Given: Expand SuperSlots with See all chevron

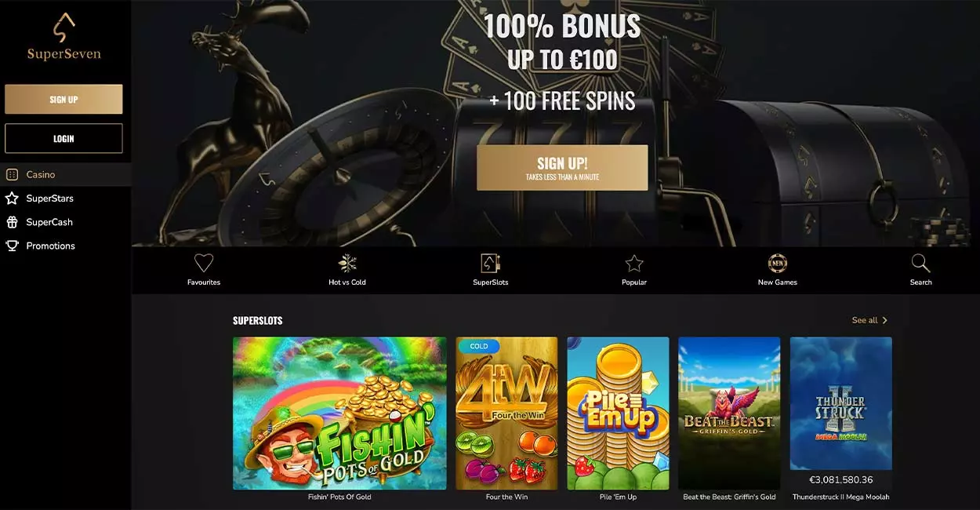Looking at the screenshot, I should click(870, 320).
